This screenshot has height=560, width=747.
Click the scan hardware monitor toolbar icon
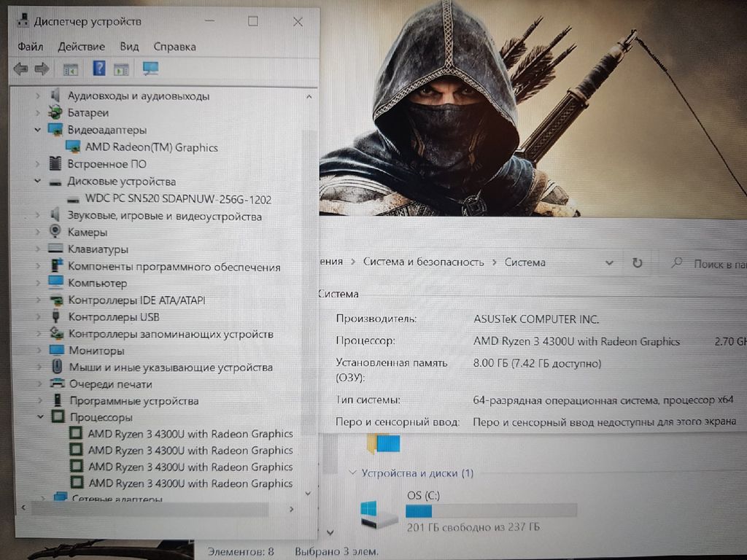(150, 69)
